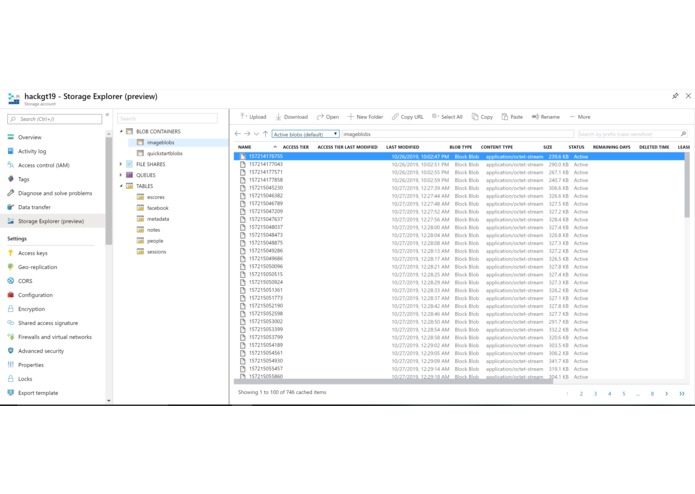This screenshot has width=695, height=494.
Task: Open the More toolbar menu
Action: (x=580, y=117)
